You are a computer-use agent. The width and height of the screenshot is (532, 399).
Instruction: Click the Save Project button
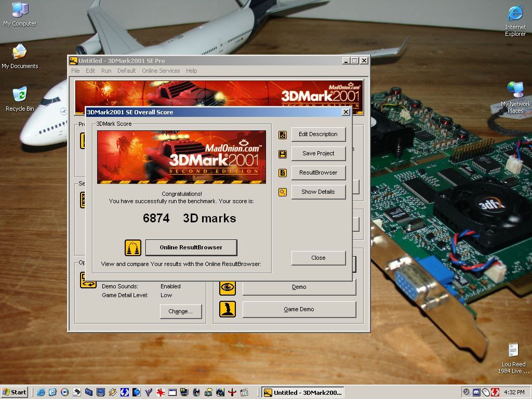[x=318, y=153]
